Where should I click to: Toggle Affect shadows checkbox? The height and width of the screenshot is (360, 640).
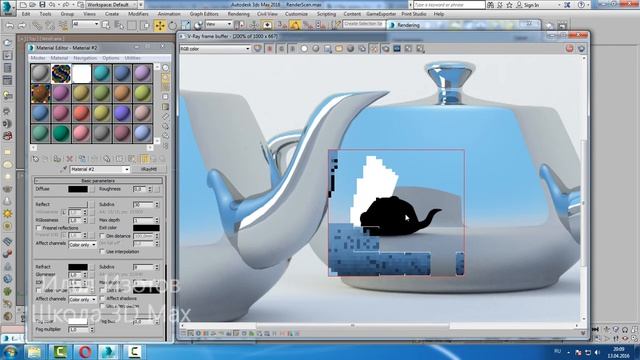pos(102,298)
